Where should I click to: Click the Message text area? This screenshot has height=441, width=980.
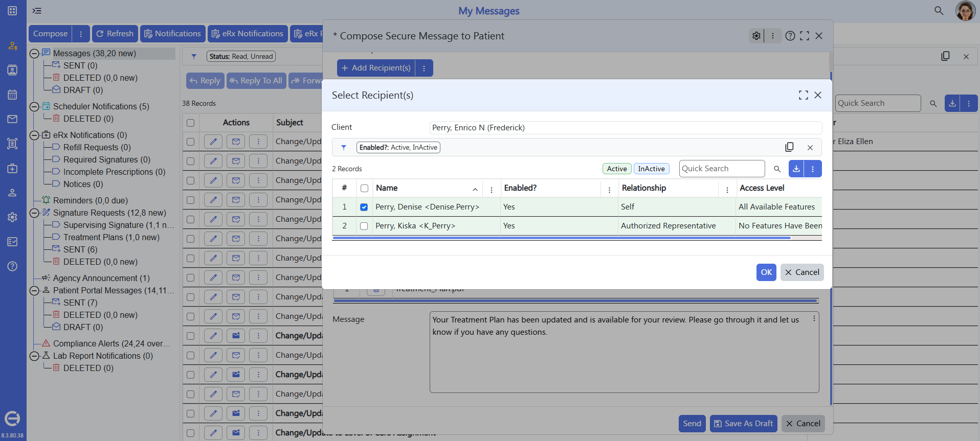624,352
